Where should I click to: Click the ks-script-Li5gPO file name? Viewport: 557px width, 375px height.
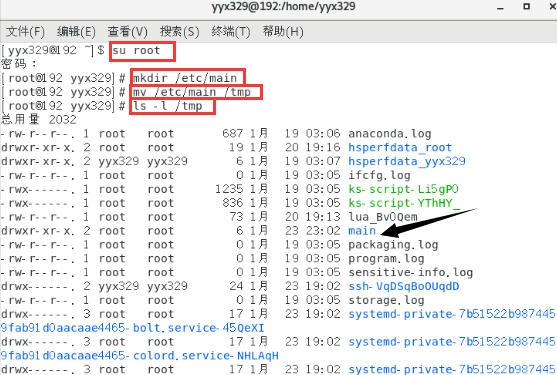[403, 189]
